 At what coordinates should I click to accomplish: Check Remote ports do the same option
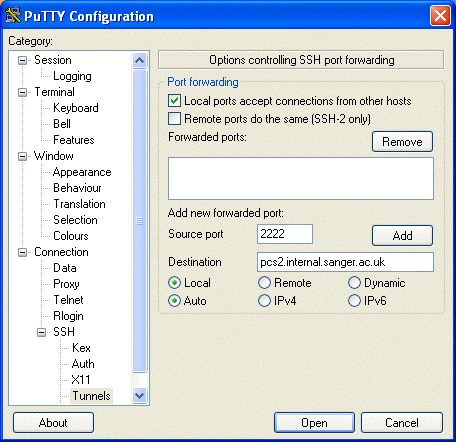pyautogui.click(x=174, y=119)
